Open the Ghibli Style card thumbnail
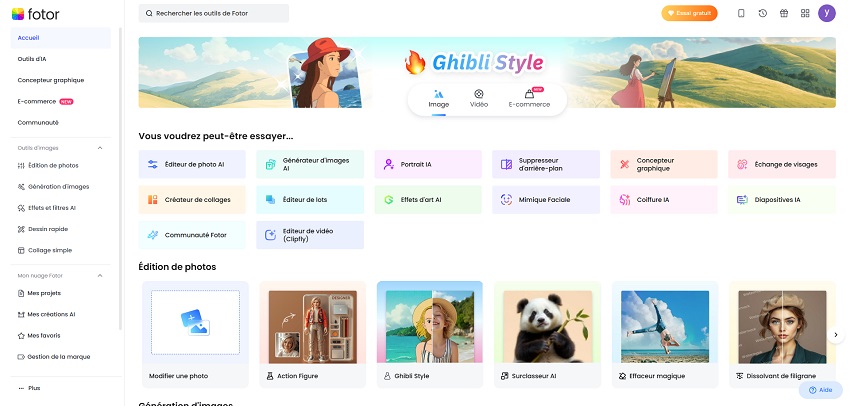 (x=430, y=327)
